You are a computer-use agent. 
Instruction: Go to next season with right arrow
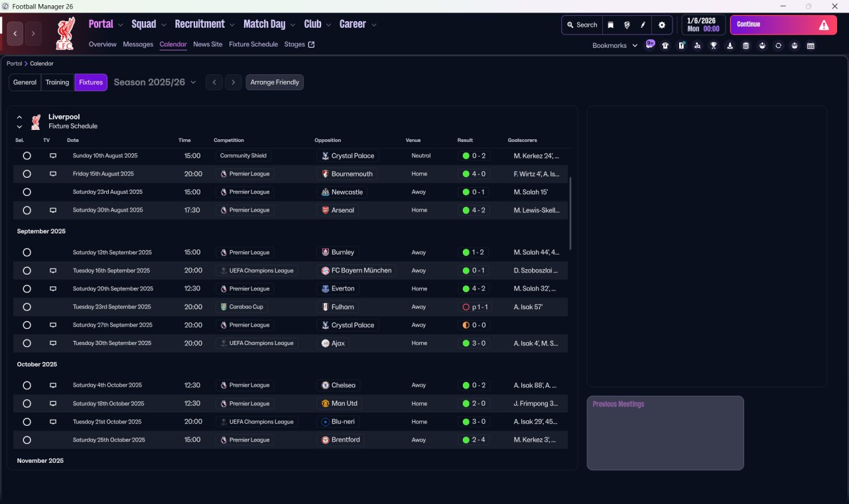point(233,82)
